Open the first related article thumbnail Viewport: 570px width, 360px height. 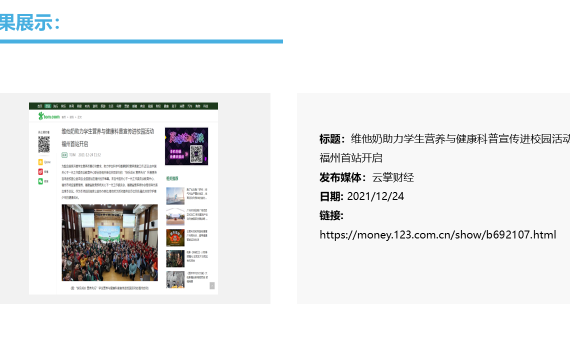pyautogui.click(x=175, y=196)
